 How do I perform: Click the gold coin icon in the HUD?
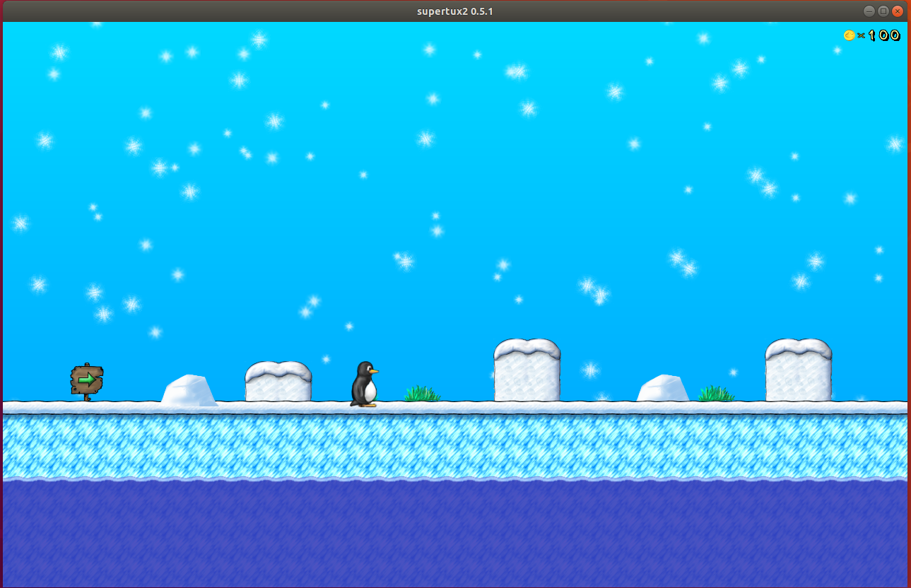pyautogui.click(x=850, y=35)
